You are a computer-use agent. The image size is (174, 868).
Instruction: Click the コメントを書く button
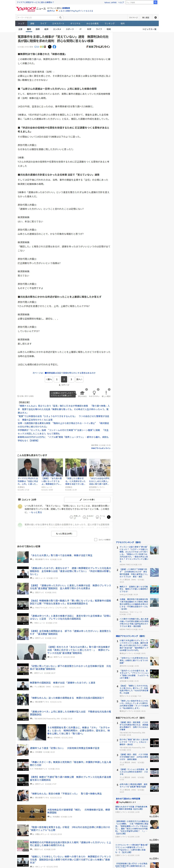pyautogui.click(x=87, y=499)
